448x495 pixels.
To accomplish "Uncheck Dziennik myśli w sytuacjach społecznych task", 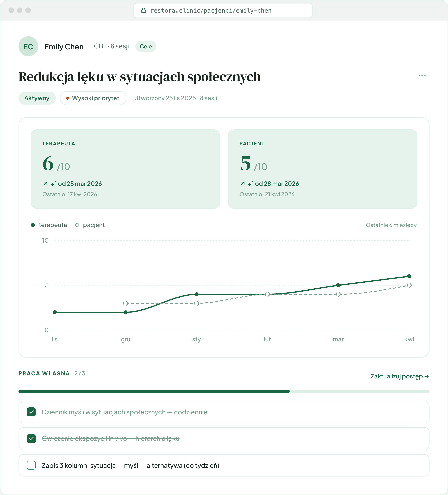I will (31, 412).
